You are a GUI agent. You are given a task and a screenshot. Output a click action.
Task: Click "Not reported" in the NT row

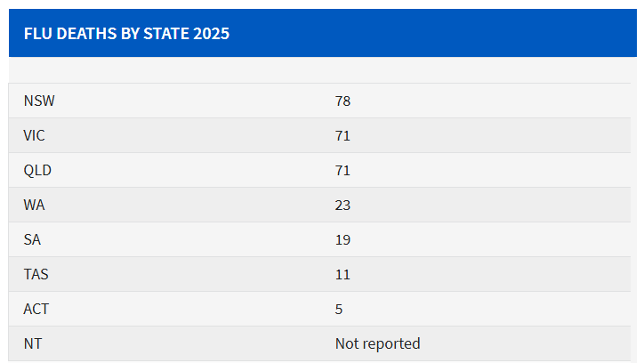tap(377, 344)
